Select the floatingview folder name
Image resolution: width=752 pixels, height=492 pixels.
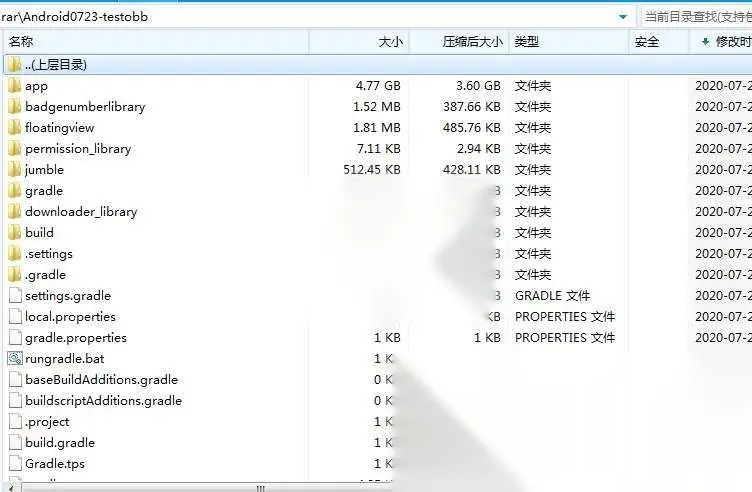59,128
